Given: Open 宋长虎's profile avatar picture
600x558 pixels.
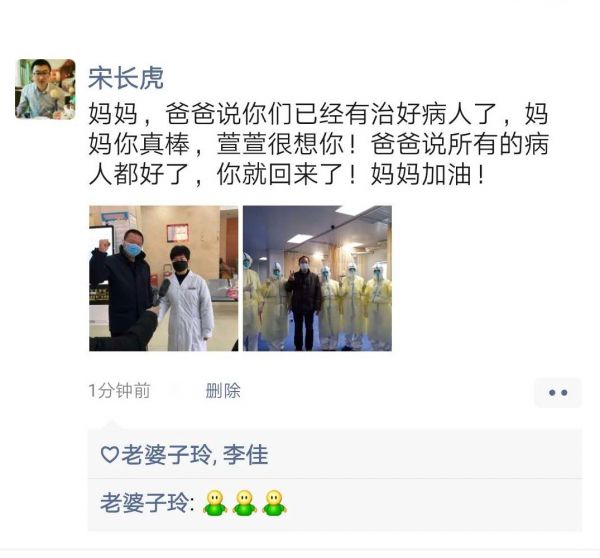Looking at the screenshot, I should [x=45, y=89].
